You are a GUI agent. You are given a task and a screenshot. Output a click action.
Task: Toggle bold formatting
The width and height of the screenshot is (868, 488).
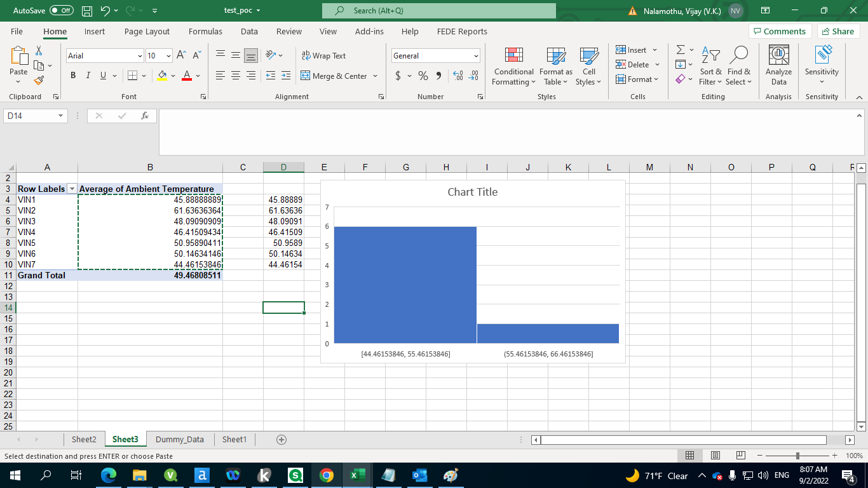click(72, 75)
